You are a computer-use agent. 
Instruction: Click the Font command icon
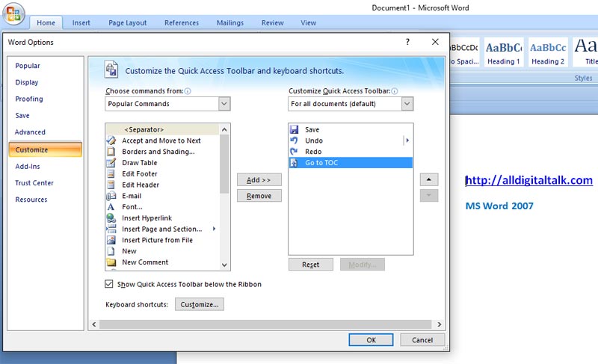111,207
